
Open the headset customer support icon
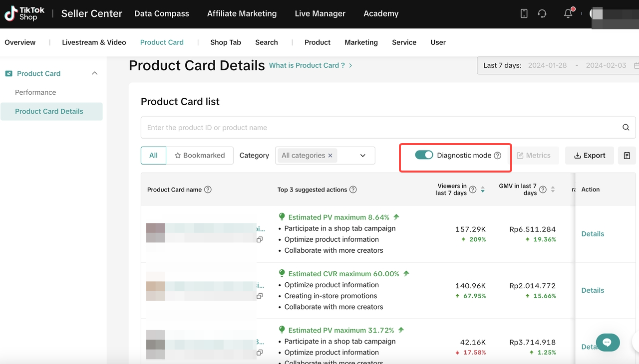pyautogui.click(x=542, y=14)
